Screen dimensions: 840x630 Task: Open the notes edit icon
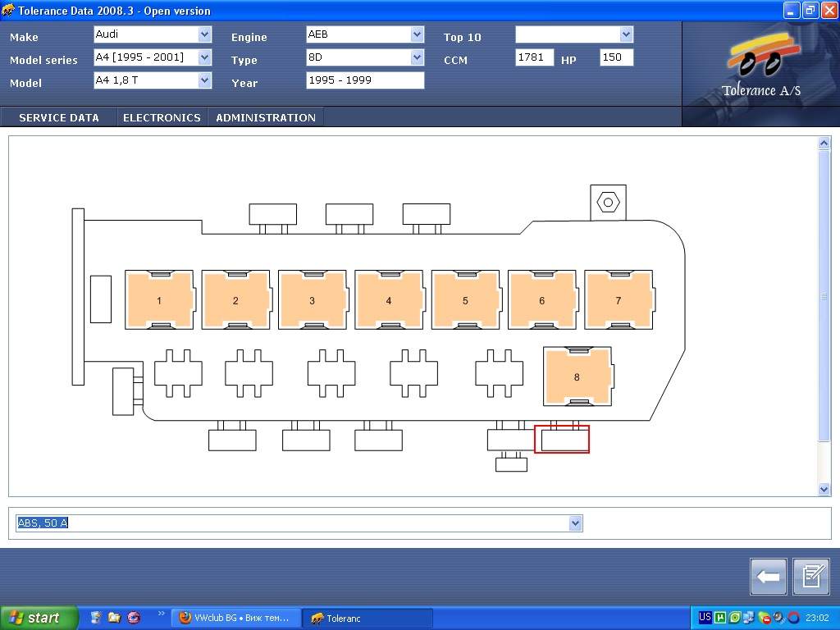811,577
